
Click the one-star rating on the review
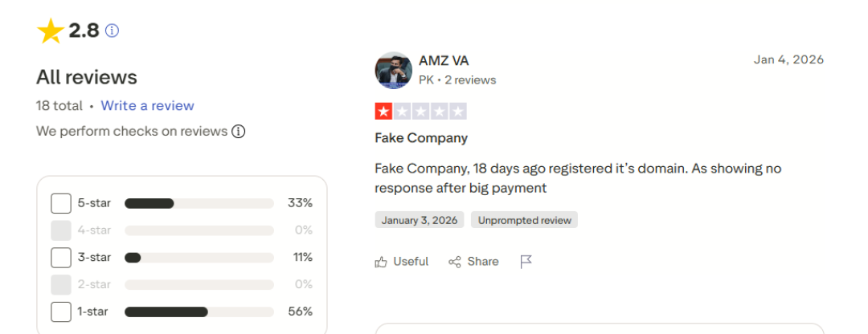coord(384,112)
